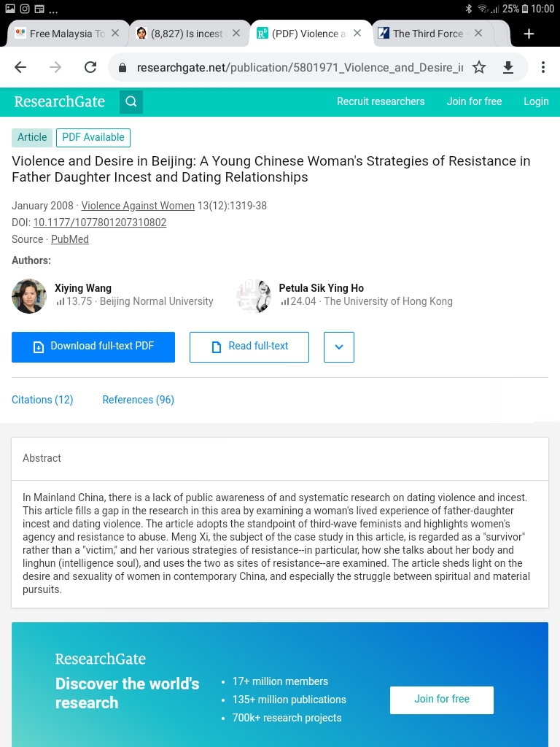Screen dimensions: 560x747
Task: Switch to The Third Force tab
Action: [x=427, y=34]
